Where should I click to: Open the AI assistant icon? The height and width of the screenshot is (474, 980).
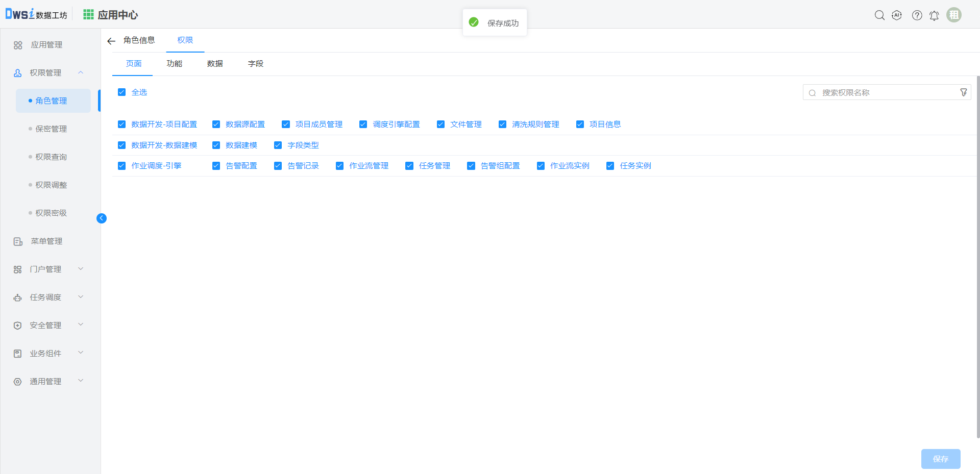coord(897,15)
